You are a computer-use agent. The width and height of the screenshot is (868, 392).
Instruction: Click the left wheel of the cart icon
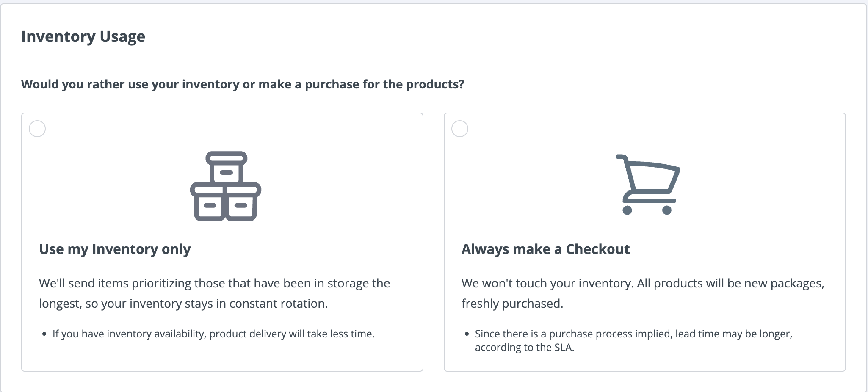628,210
